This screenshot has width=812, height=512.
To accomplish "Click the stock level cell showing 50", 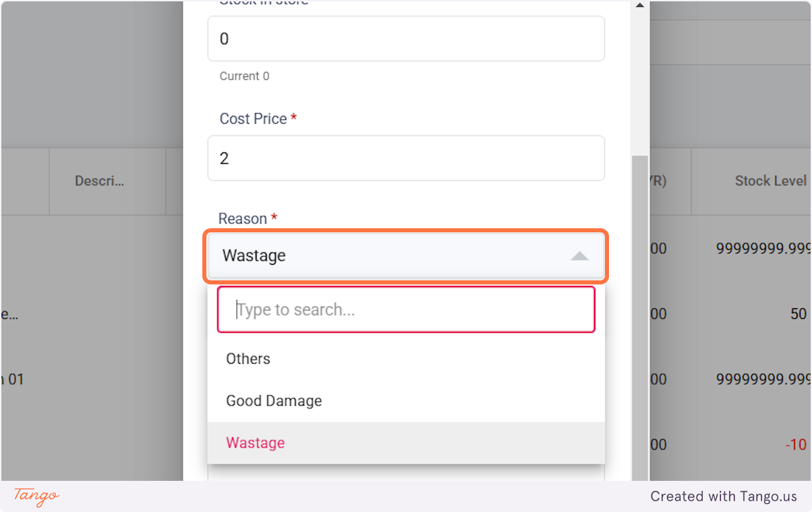I will point(798,314).
